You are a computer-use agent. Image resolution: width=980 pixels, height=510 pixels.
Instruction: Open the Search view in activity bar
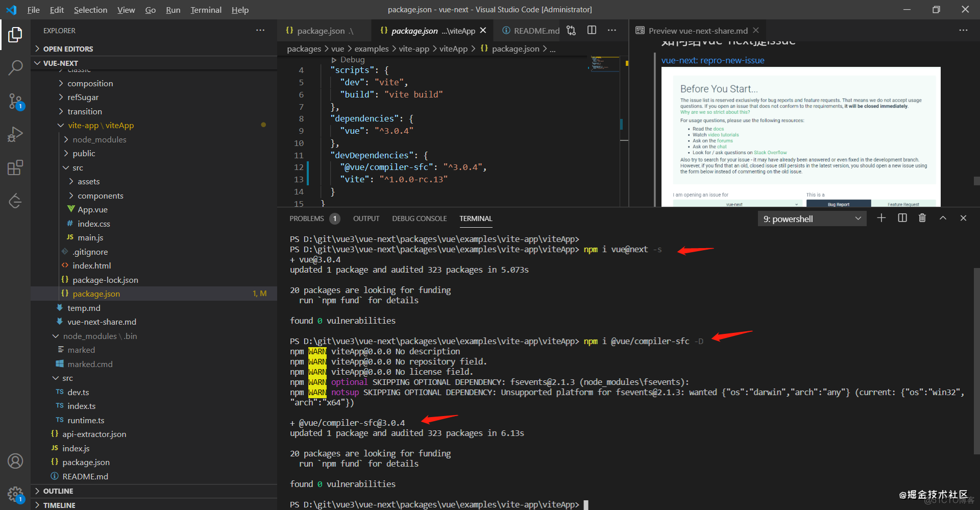pos(15,67)
